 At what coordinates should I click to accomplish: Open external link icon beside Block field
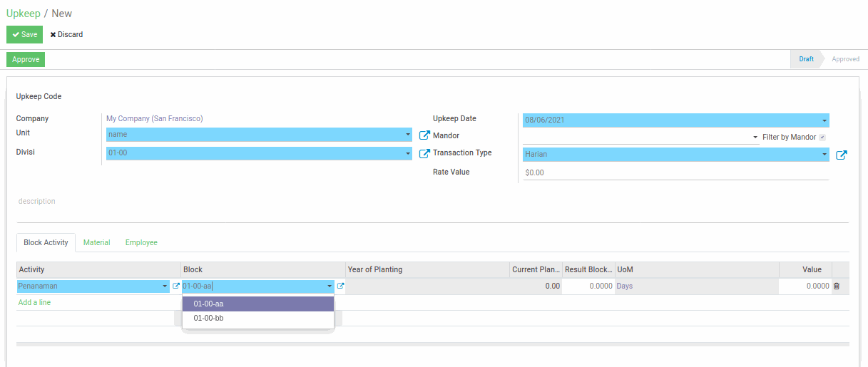(340, 286)
